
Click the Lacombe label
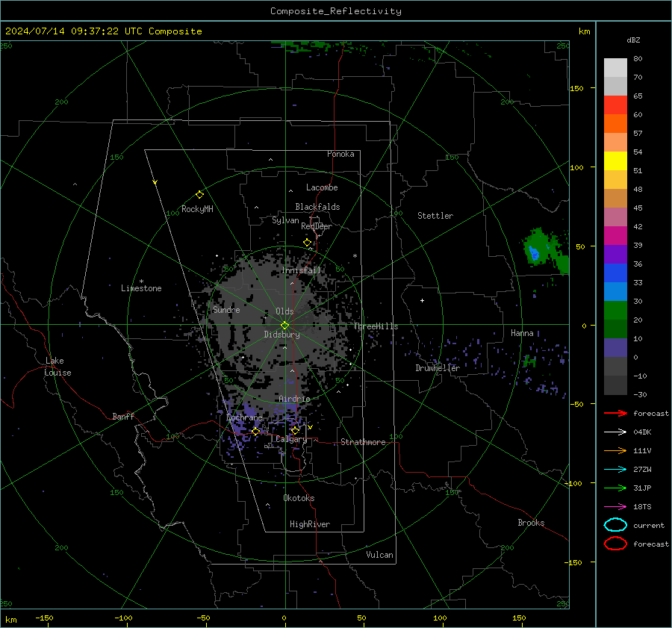coord(322,187)
